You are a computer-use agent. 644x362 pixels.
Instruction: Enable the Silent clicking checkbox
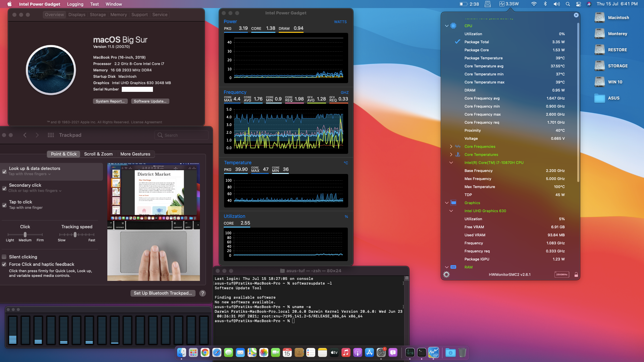coord(4,257)
